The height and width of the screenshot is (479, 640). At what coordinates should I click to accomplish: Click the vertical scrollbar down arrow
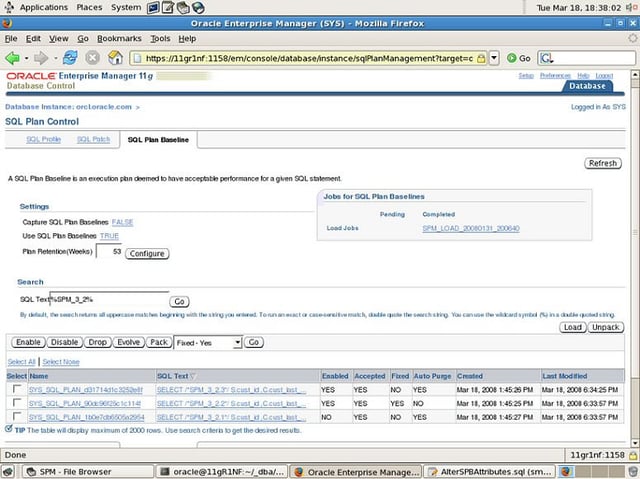[635, 444]
